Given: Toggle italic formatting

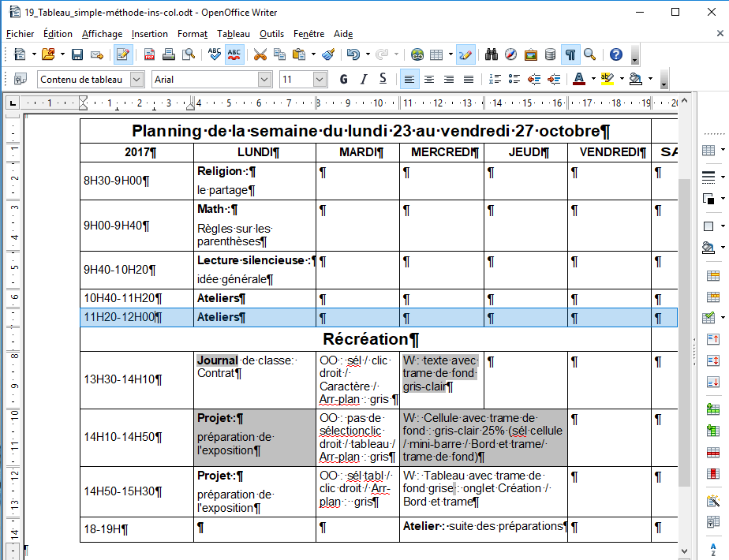Looking at the screenshot, I should pos(364,79).
